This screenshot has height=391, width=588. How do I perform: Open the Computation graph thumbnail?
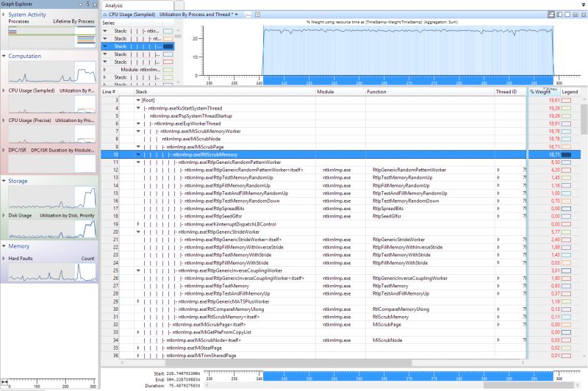pyautogui.click(x=51, y=72)
